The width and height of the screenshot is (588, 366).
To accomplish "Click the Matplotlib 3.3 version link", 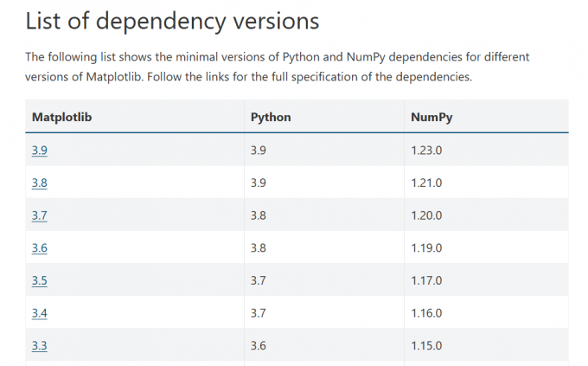I will pyautogui.click(x=40, y=345).
